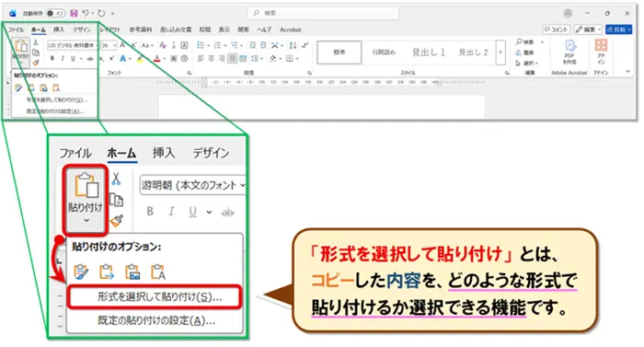Undo the last action with the Undo arrow
644x347 pixels.
[x=86, y=13]
